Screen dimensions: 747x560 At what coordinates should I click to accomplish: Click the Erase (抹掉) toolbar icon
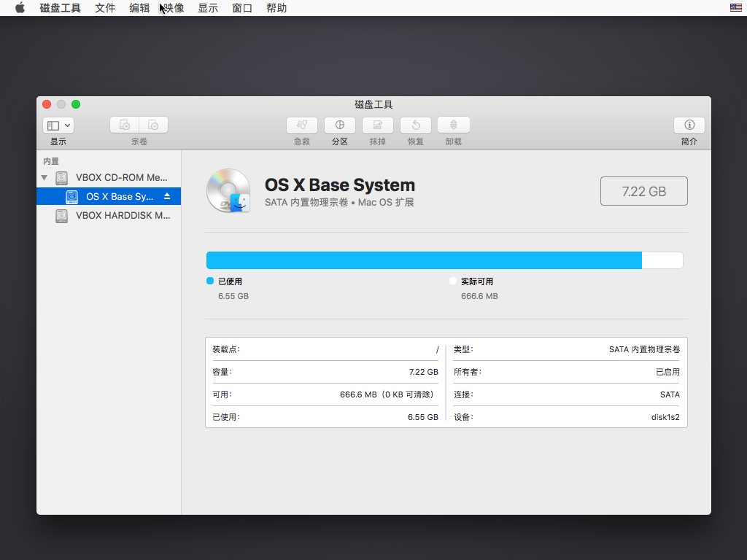coord(378,125)
